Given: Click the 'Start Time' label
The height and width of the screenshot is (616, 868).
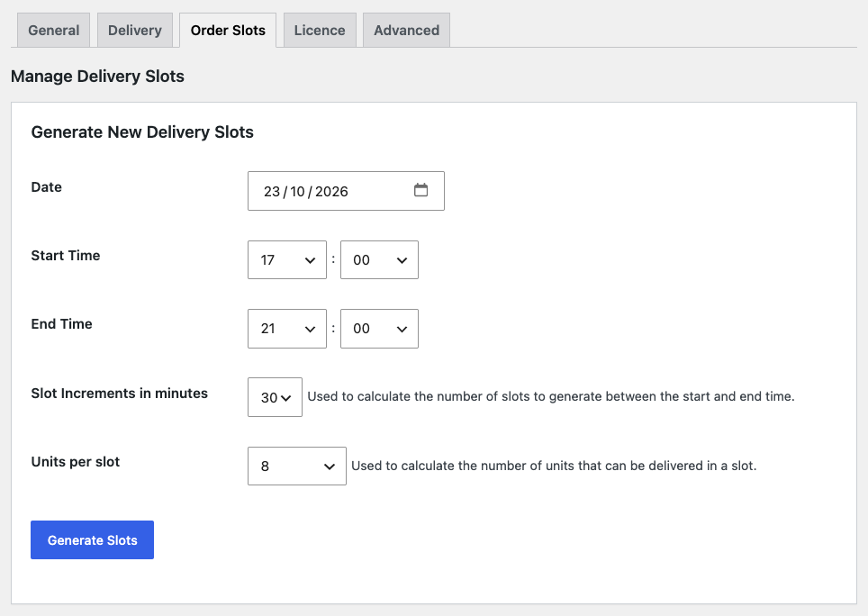Looking at the screenshot, I should (x=66, y=256).
